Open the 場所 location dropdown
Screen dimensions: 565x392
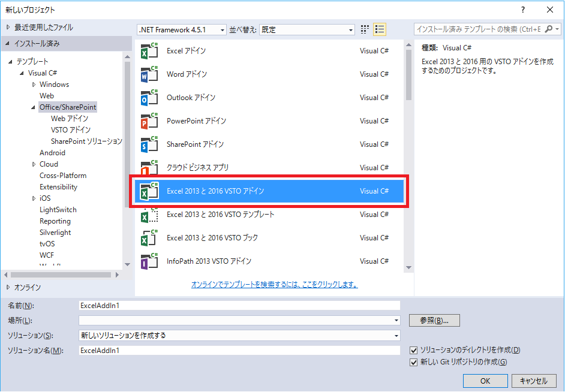(x=396, y=320)
